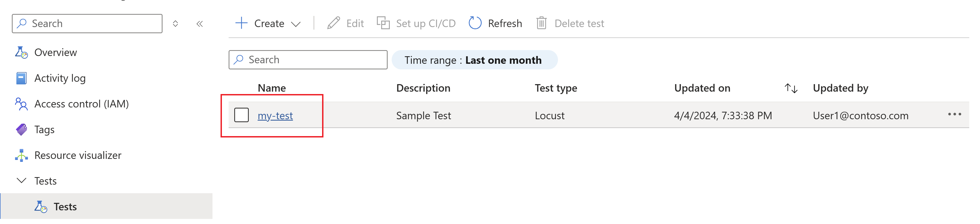
Task: Expand the Create dropdown chevron
Action: (296, 24)
